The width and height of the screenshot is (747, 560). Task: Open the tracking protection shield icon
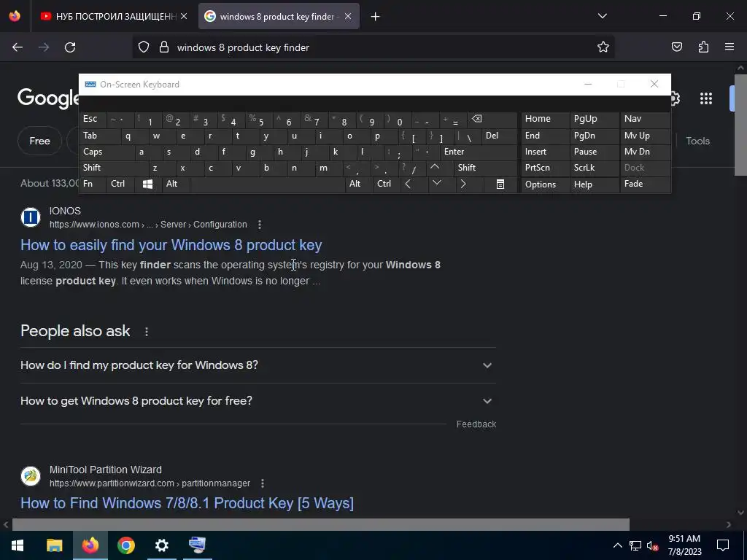point(144,47)
